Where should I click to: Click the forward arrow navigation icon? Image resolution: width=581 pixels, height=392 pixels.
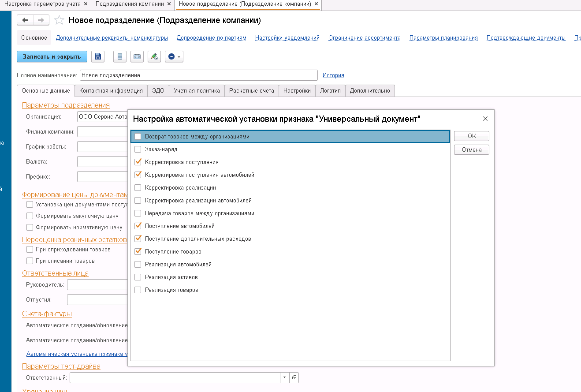[41, 20]
